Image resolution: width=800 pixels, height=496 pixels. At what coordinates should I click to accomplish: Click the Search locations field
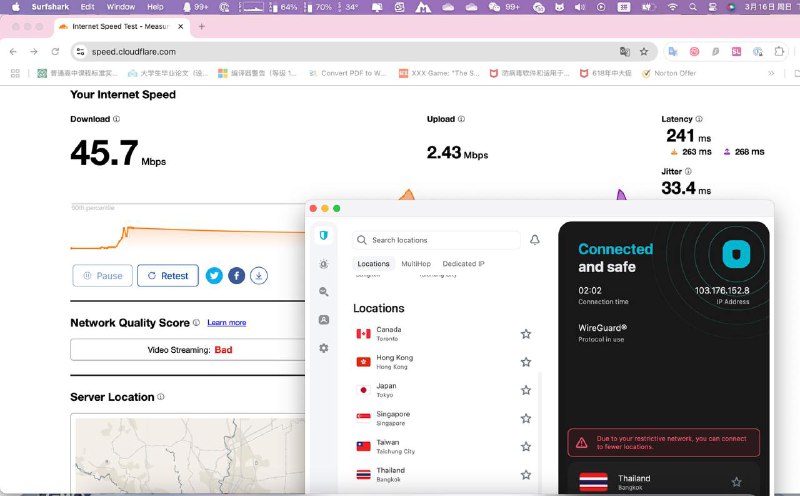click(436, 240)
